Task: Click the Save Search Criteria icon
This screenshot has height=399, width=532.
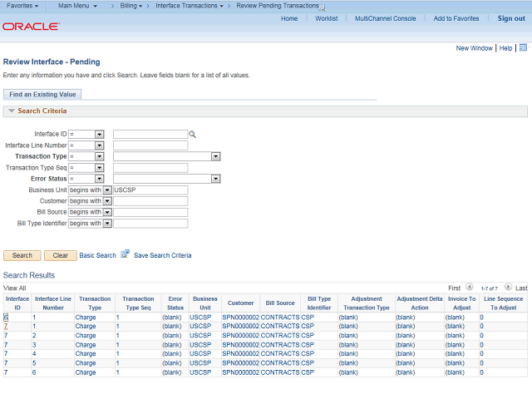Action: (x=126, y=254)
